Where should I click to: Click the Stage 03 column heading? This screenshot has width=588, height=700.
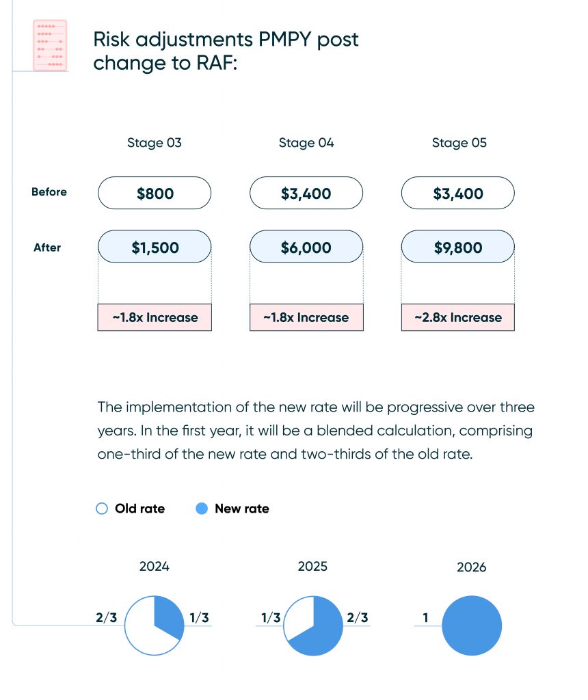coord(155,143)
